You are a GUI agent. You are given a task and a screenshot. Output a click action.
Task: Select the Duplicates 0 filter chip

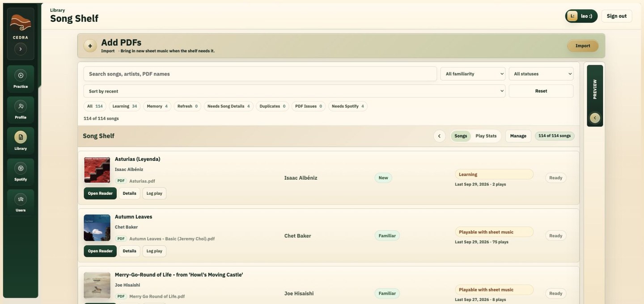[272, 106]
